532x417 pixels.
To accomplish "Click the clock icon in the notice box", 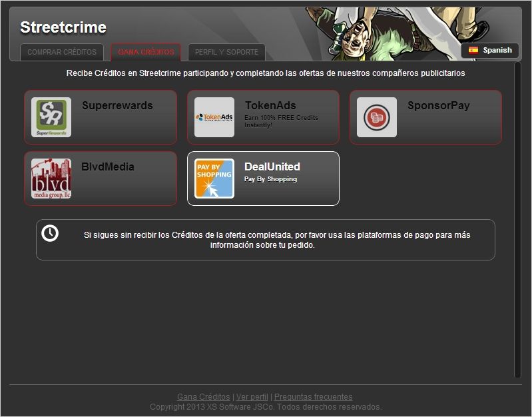I will [x=50, y=233].
